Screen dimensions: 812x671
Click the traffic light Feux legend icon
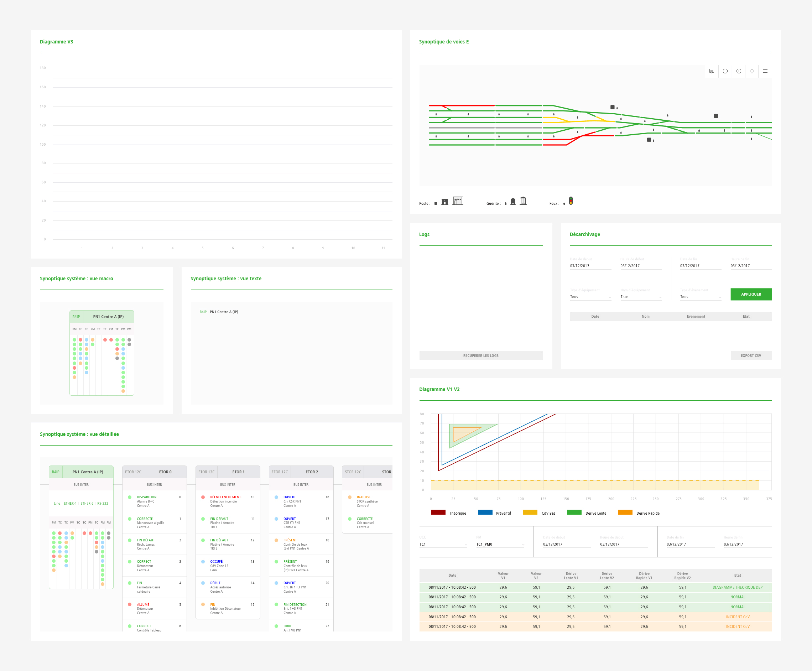coord(571,201)
